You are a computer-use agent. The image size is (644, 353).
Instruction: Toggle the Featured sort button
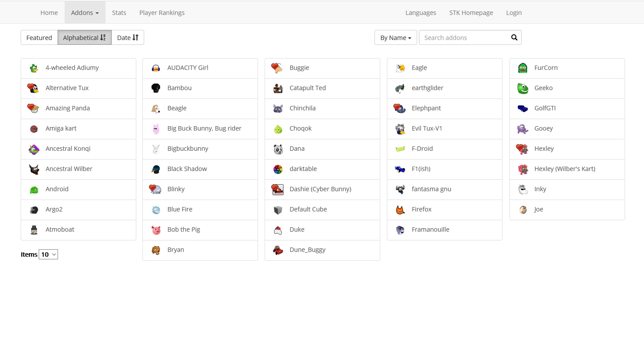tap(39, 38)
